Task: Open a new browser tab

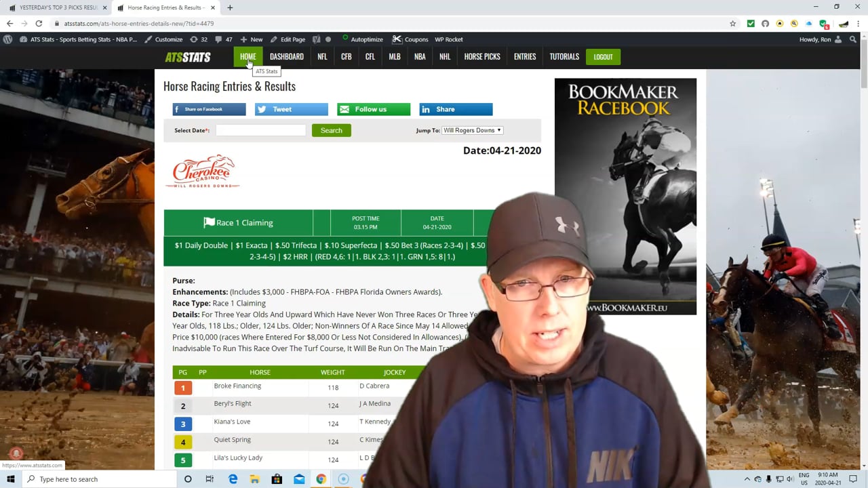Action: click(230, 7)
